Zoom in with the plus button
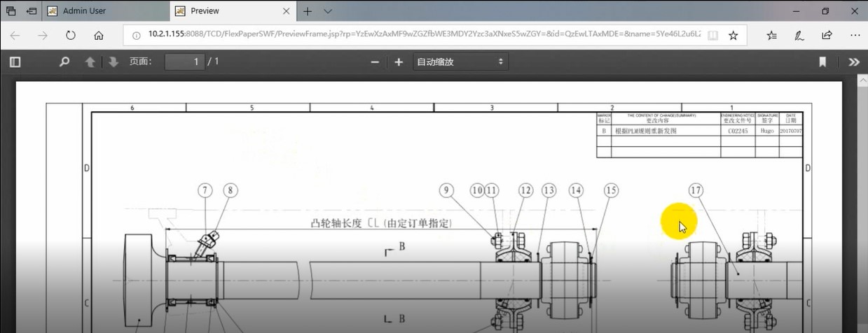Viewport: 868px width, 333px height. pyautogui.click(x=399, y=62)
